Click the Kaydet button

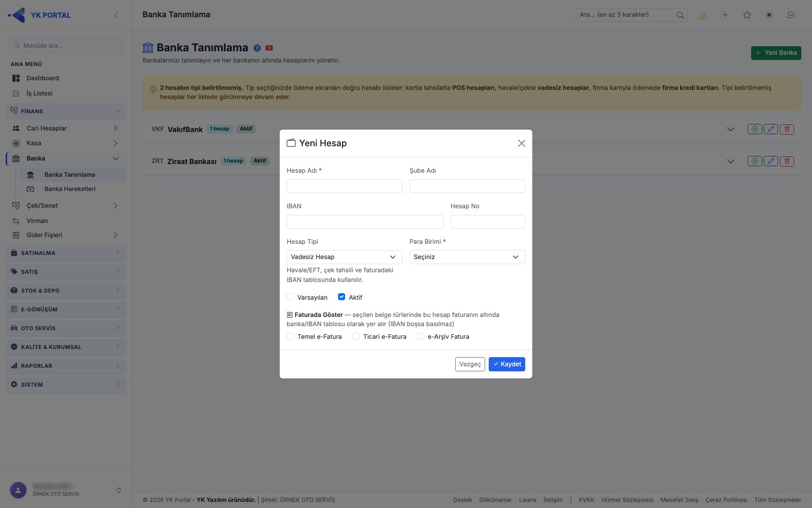(507, 364)
